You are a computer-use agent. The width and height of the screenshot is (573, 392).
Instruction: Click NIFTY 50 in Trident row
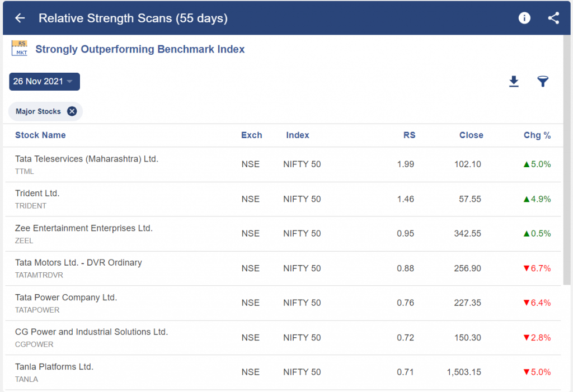(x=302, y=199)
